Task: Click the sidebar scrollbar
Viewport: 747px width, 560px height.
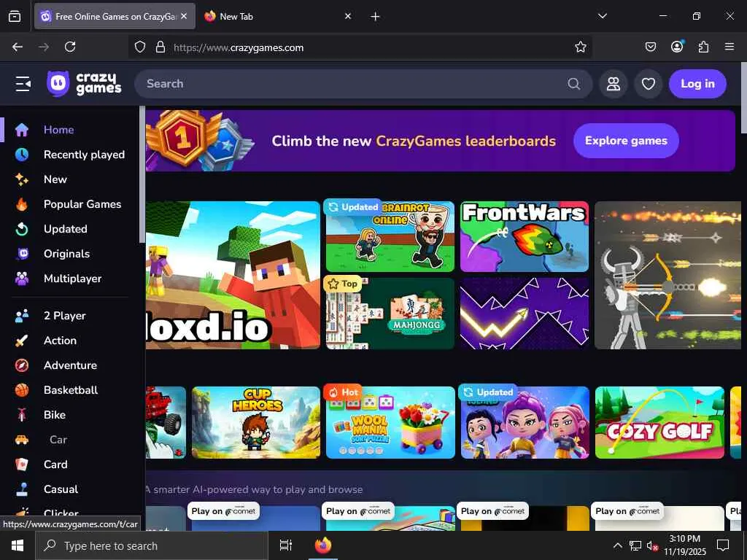Action: (142, 174)
